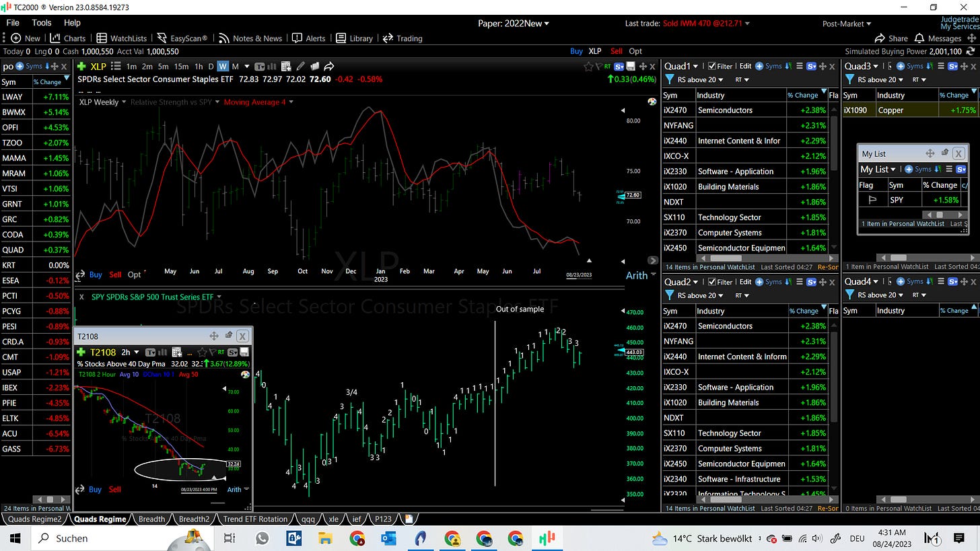
Task: Click the green plus icon beside XLP
Action: (x=81, y=67)
